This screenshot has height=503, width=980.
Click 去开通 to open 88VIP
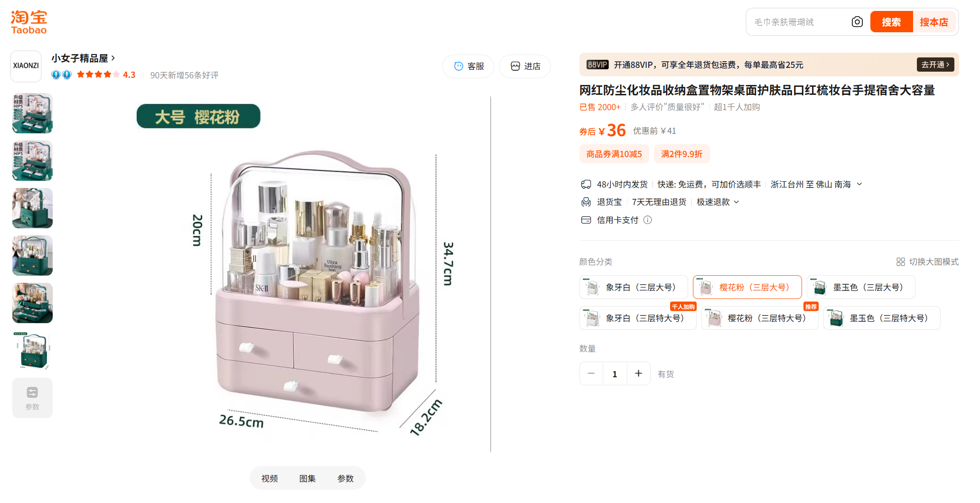(x=935, y=65)
